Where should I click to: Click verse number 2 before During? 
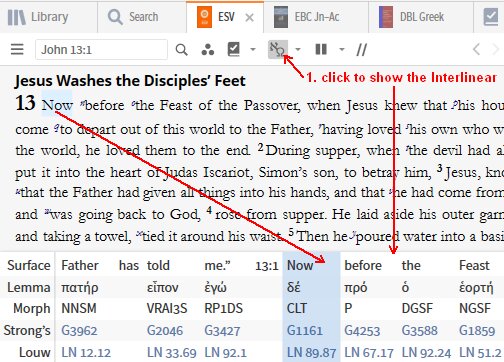coord(261,147)
